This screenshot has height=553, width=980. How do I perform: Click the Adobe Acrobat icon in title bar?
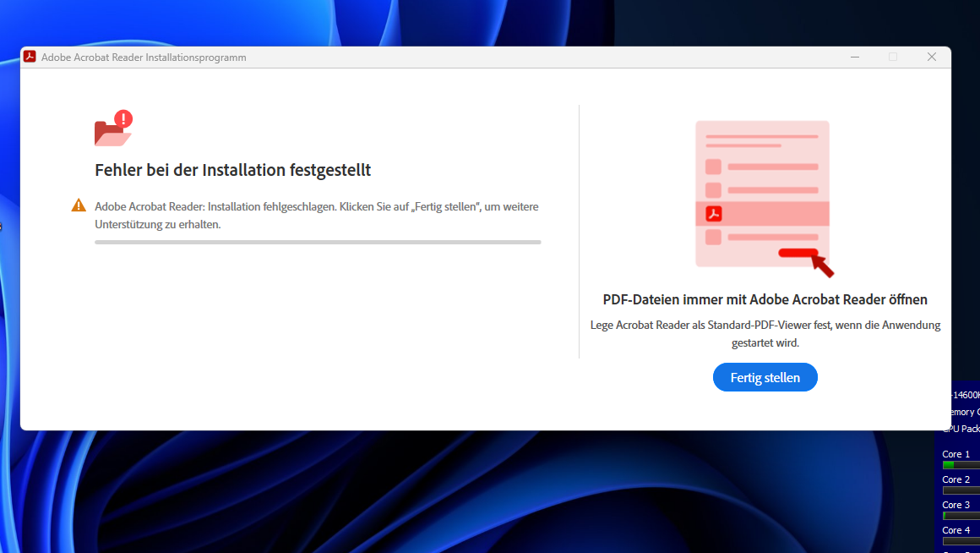tap(30, 57)
